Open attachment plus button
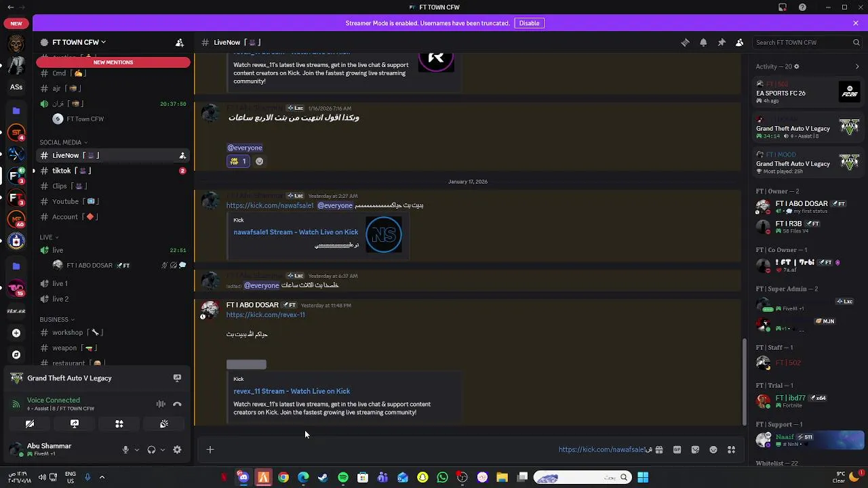This screenshot has height=488, width=868. (210, 450)
